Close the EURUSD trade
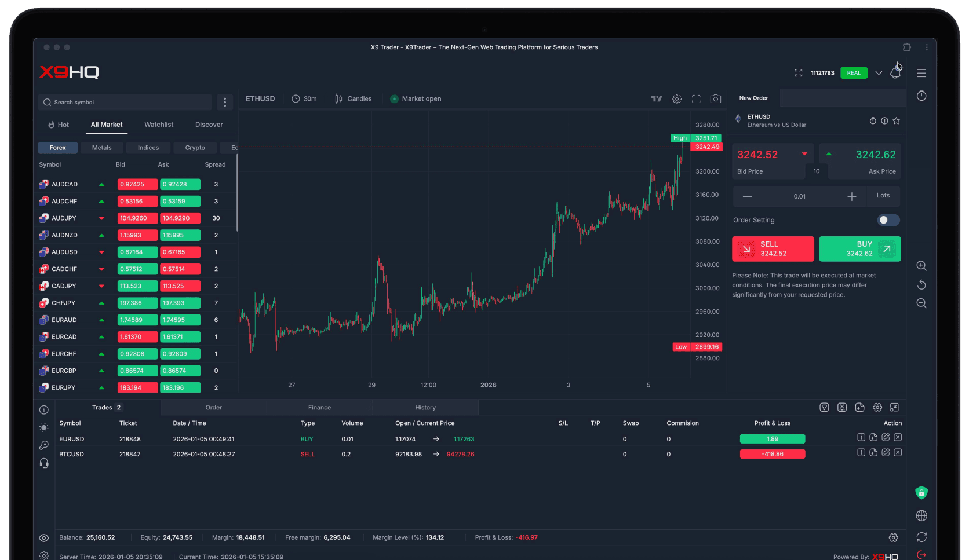Screen dimensions: 969x560 coord(898,437)
